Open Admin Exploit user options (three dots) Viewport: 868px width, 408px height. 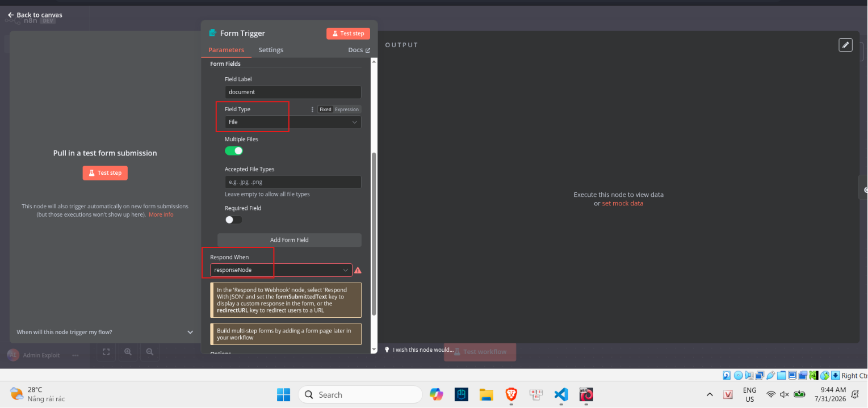76,355
